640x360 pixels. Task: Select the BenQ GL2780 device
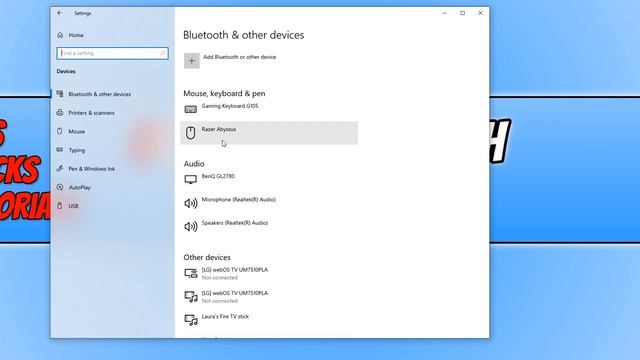pyautogui.click(x=269, y=179)
